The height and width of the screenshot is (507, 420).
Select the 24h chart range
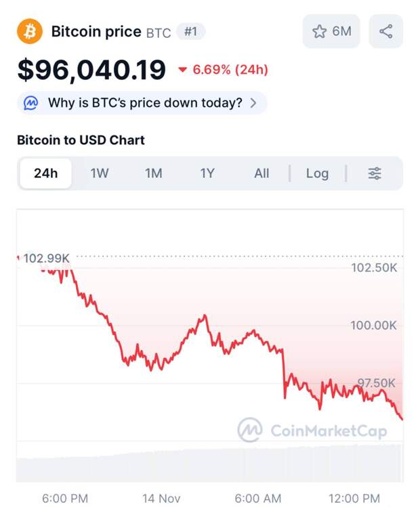45,173
